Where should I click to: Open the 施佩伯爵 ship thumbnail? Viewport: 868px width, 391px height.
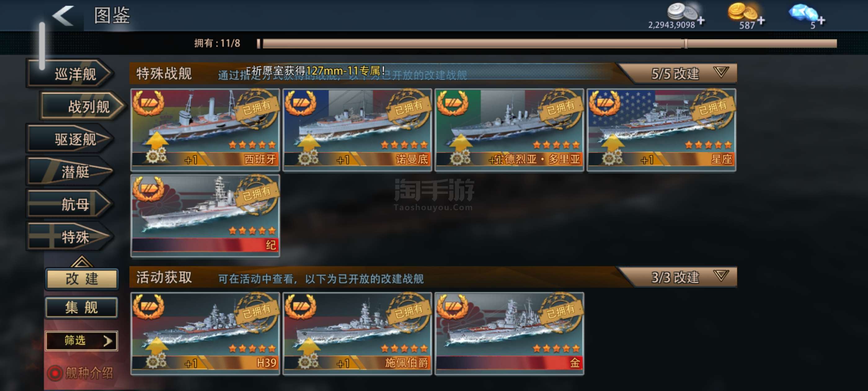pyautogui.click(x=357, y=334)
